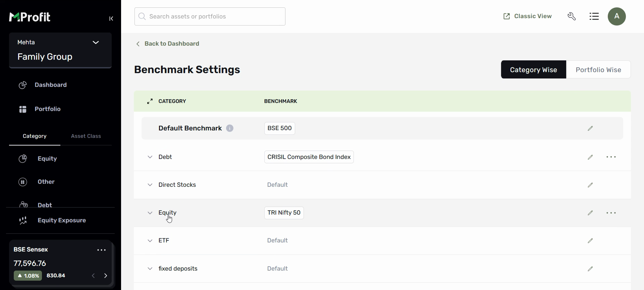Collapse the sidebar using the arrow icon
Screen dimensions: 644x290
111,18
